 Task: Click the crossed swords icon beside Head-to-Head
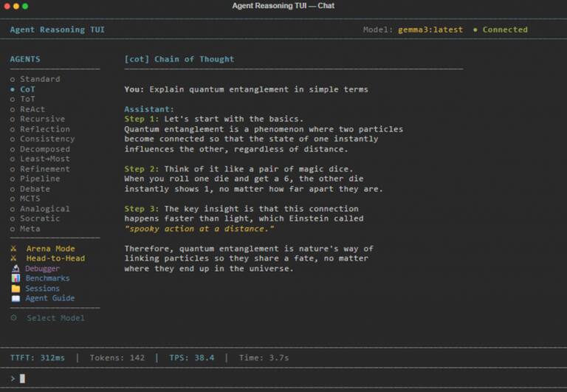pos(14,258)
